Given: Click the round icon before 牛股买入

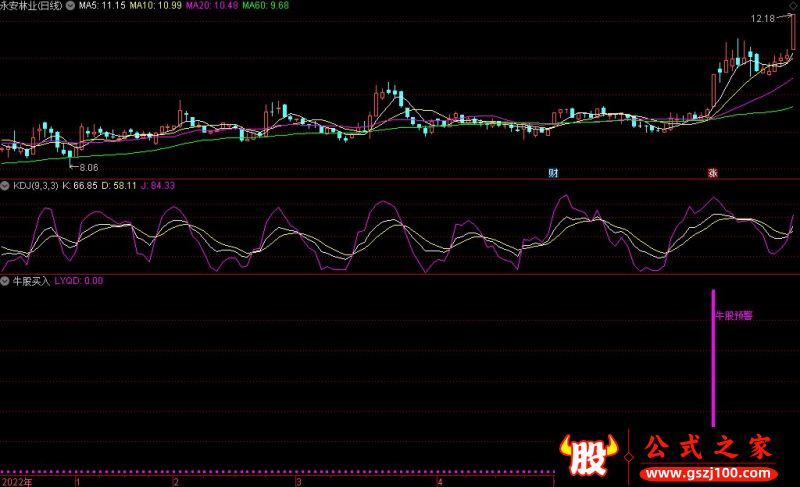Looking at the screenshot, I should (5, 281).
